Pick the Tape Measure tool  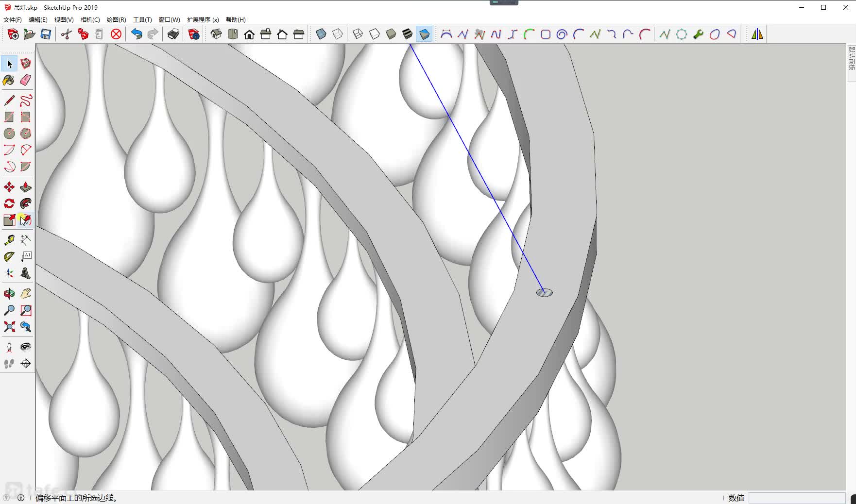(9, 240)
